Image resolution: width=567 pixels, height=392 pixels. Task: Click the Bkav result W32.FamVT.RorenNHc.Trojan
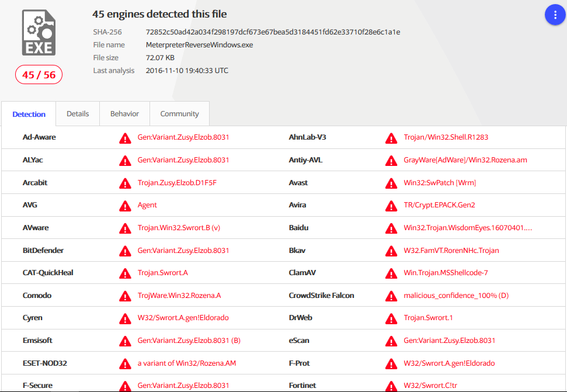click(451, 250)
